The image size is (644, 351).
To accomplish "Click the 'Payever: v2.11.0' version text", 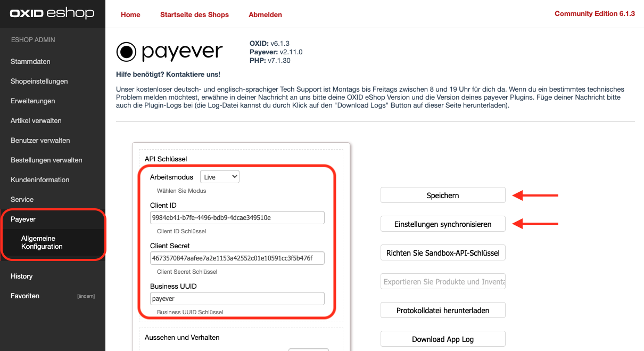I will (x=276, y=52).
